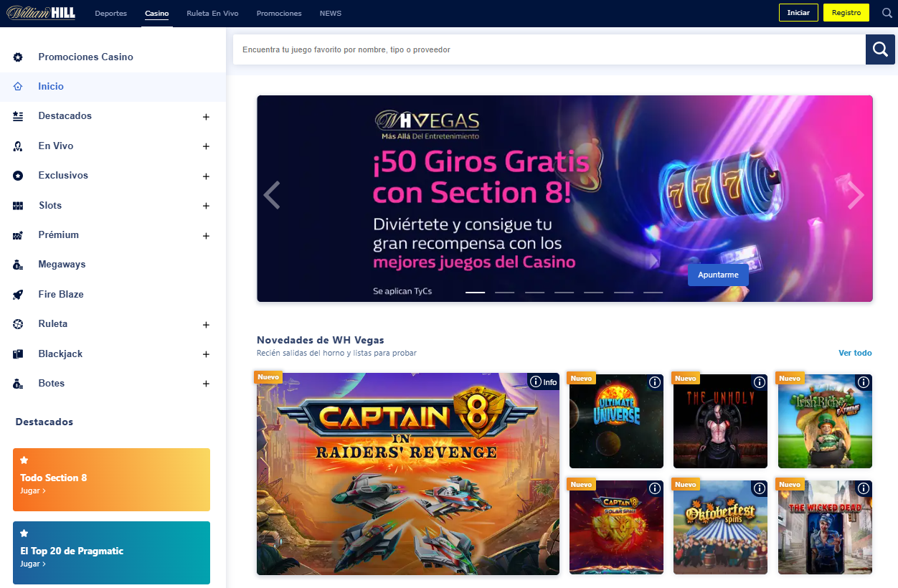The height and width of the screenshot is (588, 898).
Task: Expand the Slots sidebar category
Action: pos(206,206)
